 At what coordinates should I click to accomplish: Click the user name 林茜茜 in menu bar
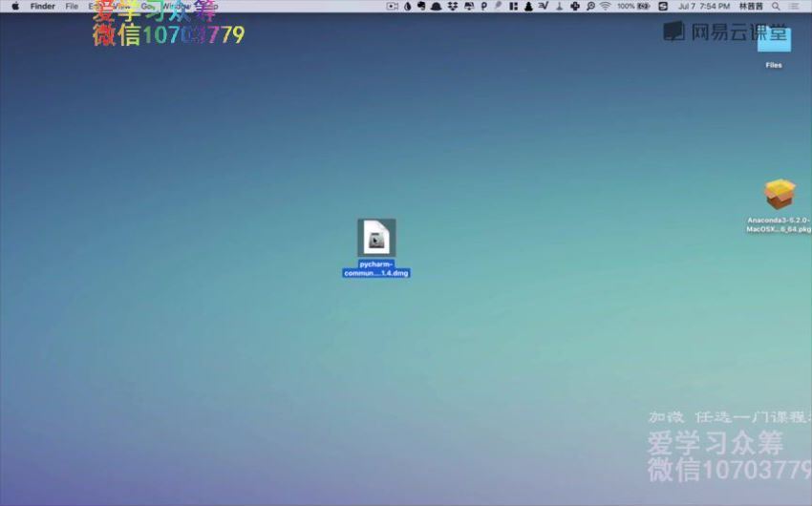click(x=751, y=7)
